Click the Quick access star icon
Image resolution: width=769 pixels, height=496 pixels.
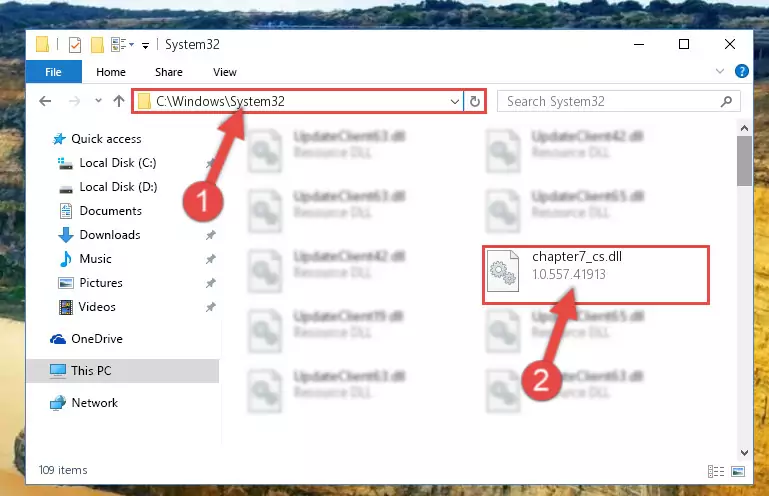coord(59,139)
